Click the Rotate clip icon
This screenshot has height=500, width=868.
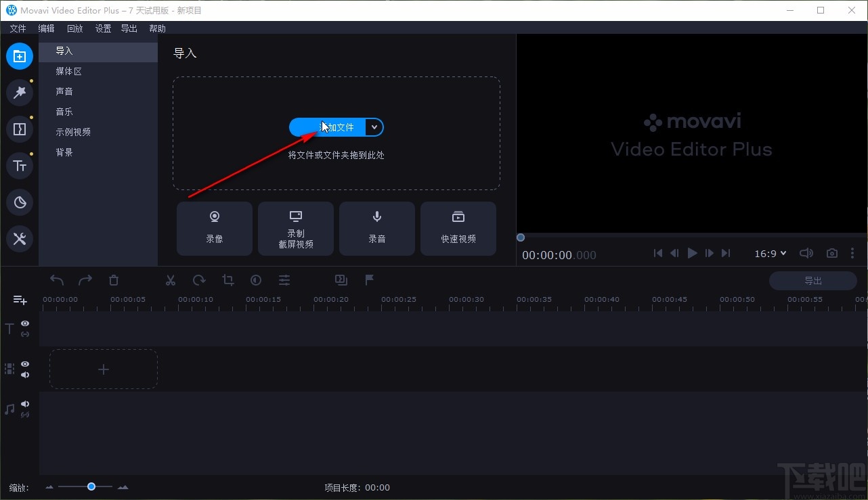199,280
